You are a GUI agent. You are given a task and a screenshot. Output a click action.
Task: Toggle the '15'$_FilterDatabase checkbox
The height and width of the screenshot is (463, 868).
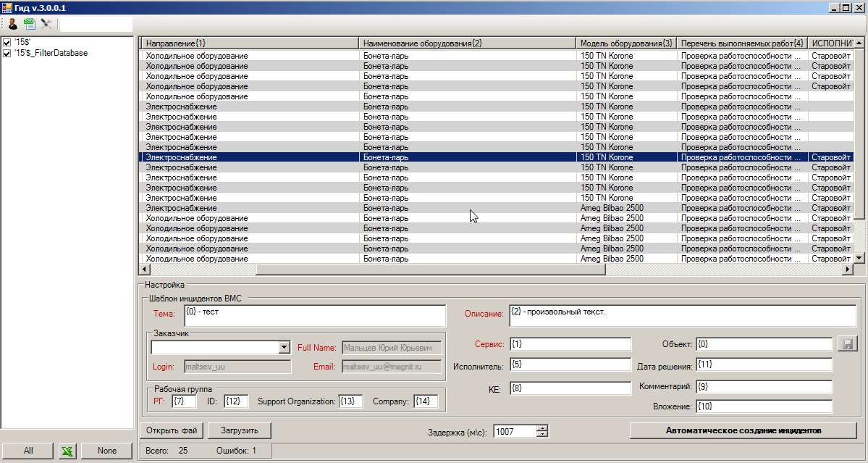tap(7, 53)
